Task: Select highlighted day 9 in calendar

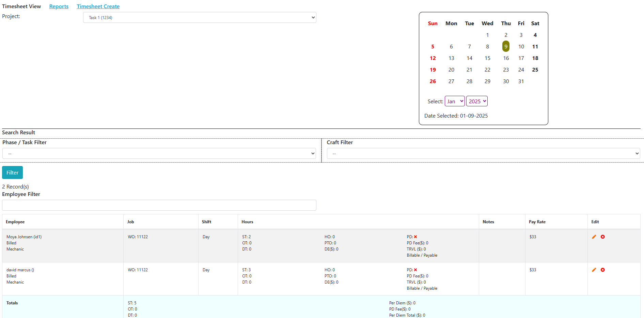Action: click(x=506, y=46)
